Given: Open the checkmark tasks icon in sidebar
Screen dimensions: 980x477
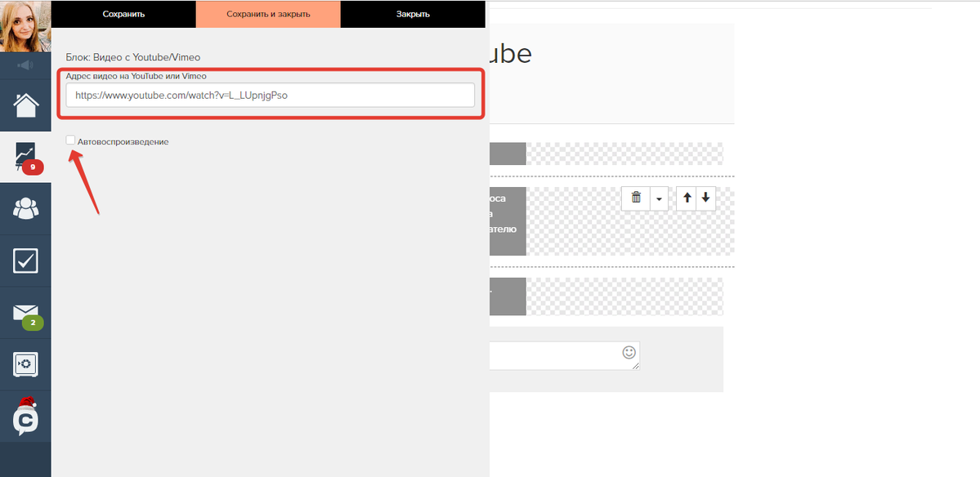Looking at the screenshot, I should click(25, 261).
